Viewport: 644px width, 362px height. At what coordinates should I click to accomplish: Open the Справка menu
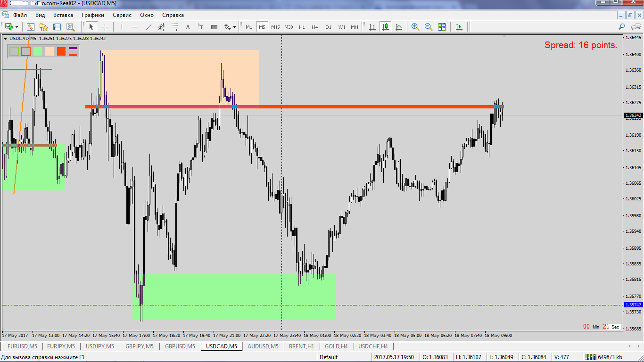pos(173,15)
